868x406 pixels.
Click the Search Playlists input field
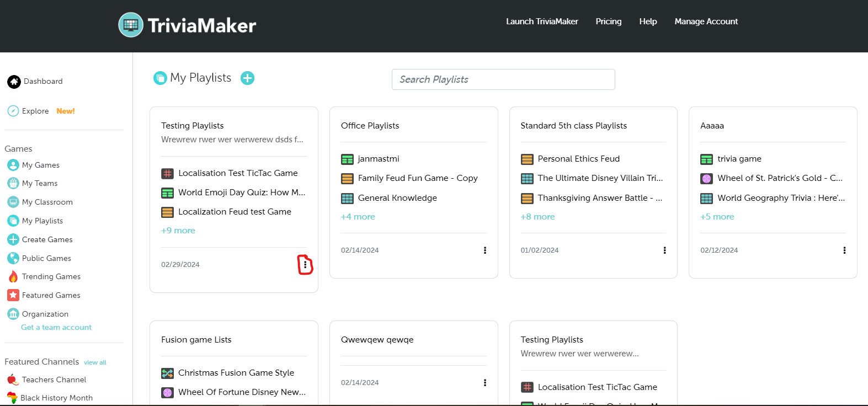pos(503,79)
